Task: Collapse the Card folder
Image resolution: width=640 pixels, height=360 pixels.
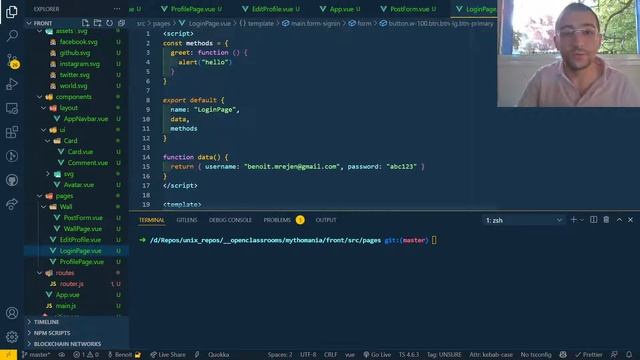Action: [48, 141]
